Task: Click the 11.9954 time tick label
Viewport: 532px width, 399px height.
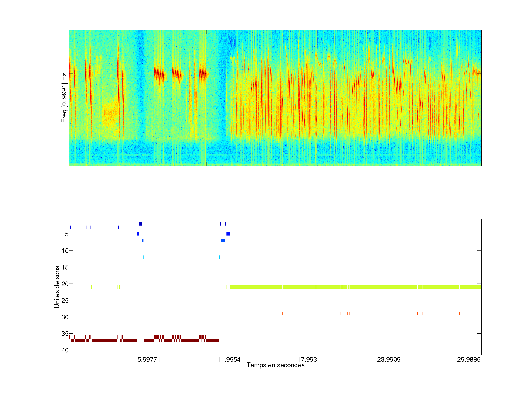Action: (x=229, y=359)
